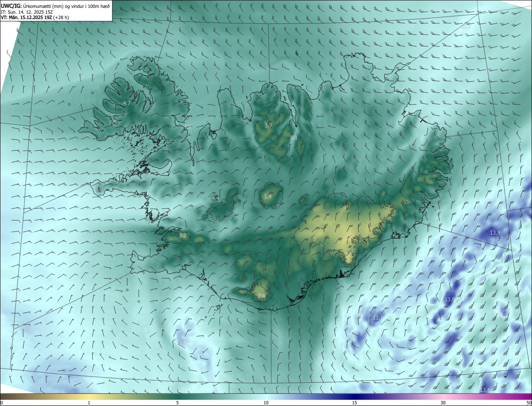This screenshot has width=532, height=406.
Task: Click the 3.7 value in north Iceland
Action: [268, 125]
